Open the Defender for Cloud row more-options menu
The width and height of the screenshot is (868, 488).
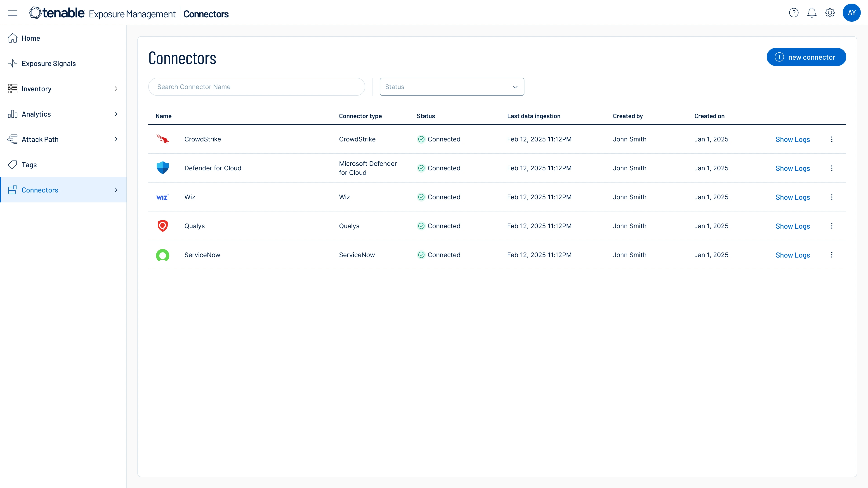coord(832,168)
